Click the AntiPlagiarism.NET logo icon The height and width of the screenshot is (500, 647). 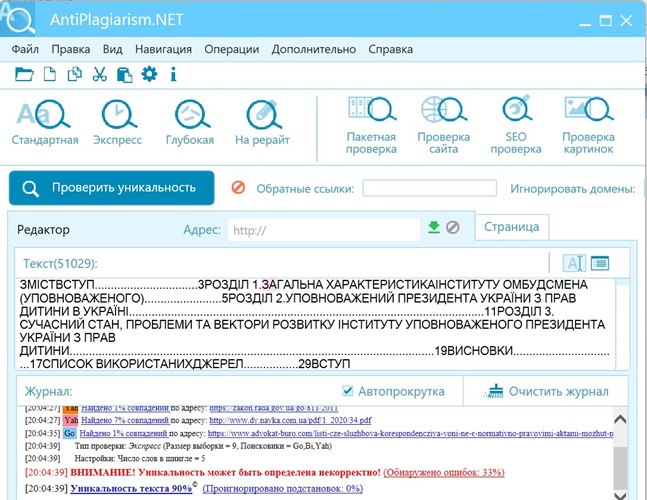tap(18, 19)
